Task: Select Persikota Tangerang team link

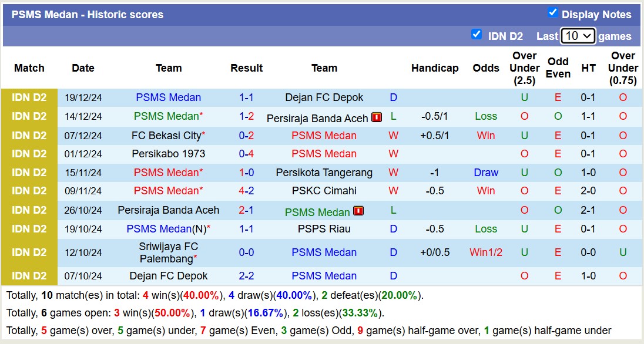Action: coord(324,173)
